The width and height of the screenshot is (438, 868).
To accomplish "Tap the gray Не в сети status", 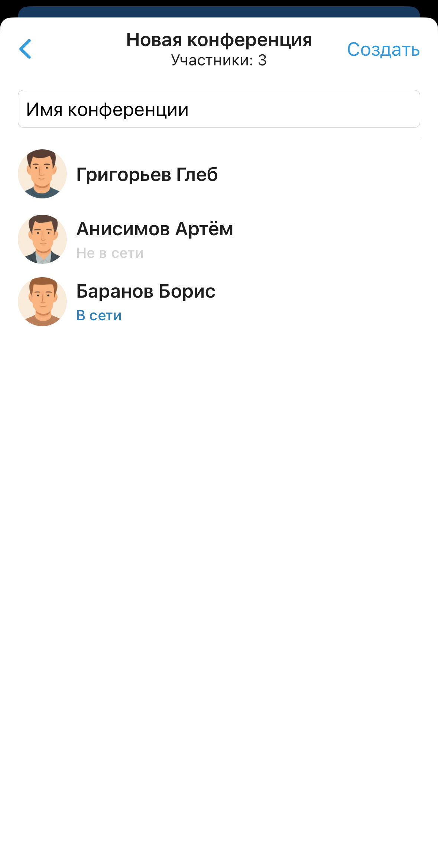I will point(110,253).
